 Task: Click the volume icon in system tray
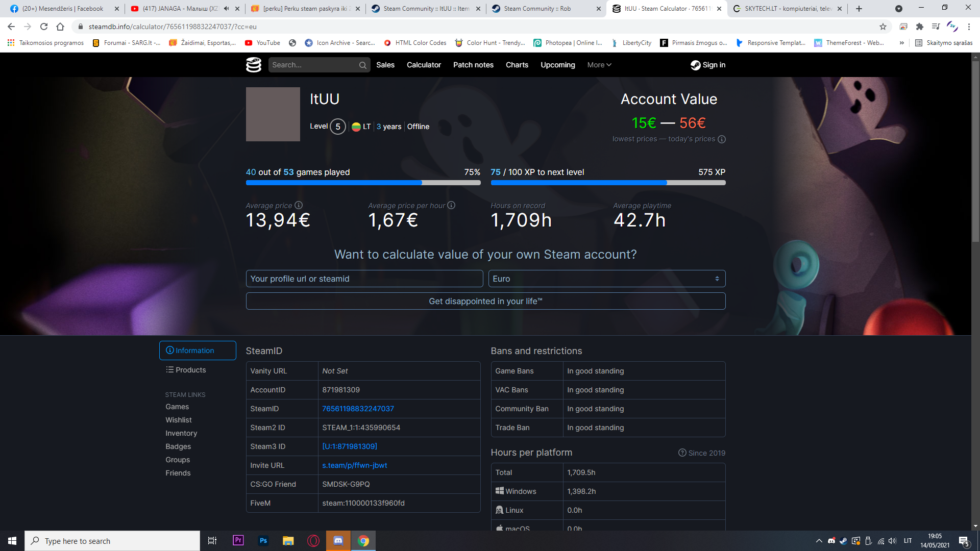tap(892, 541)
